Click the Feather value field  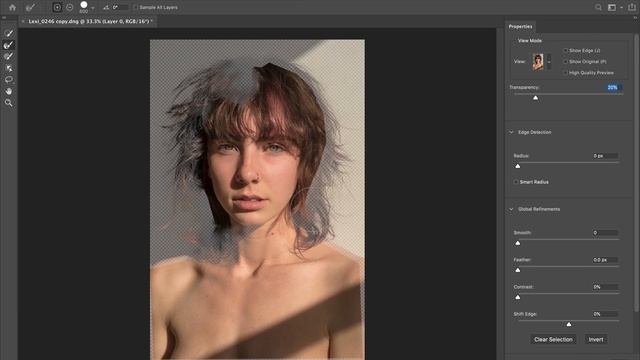click(605, 260)
